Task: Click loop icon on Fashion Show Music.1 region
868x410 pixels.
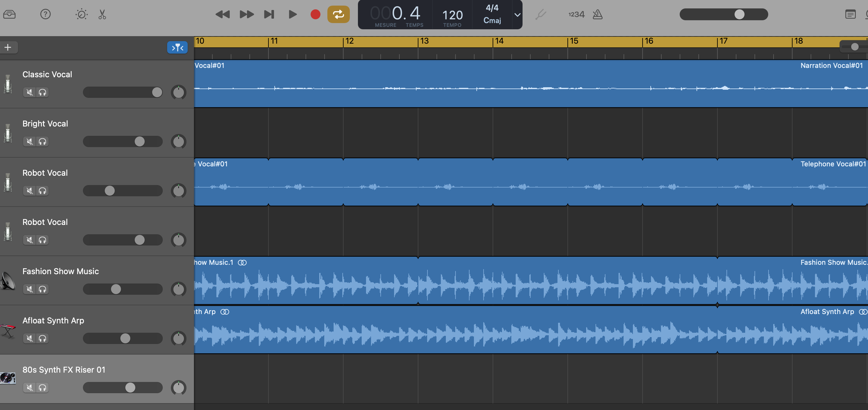Action: tap(242, 263)
